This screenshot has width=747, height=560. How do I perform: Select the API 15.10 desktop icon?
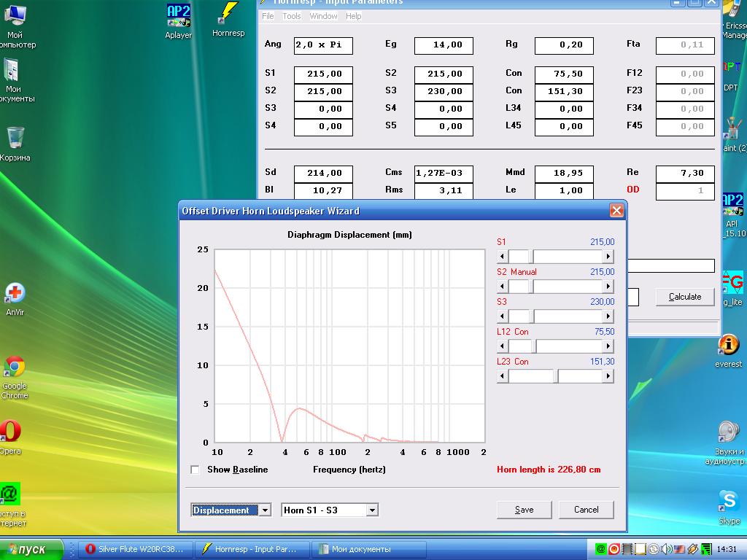[734, 215]
